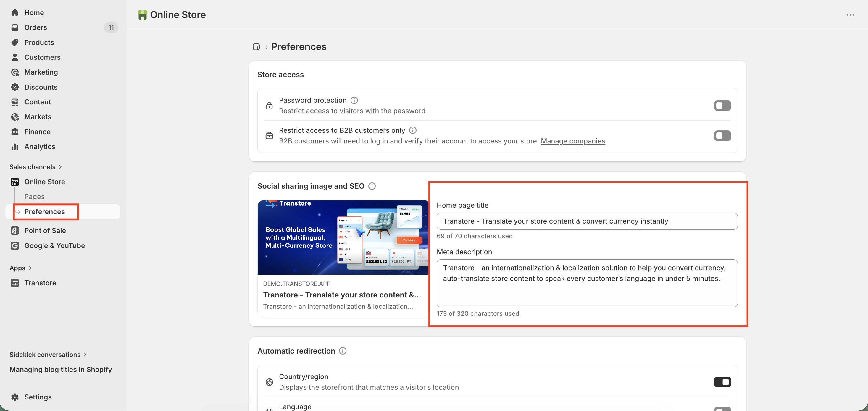Click the Point of Sale bag icon
Image resolution: width=868 pixels, height=411 pixels.
pyautogui.click(x=15, y=230)
